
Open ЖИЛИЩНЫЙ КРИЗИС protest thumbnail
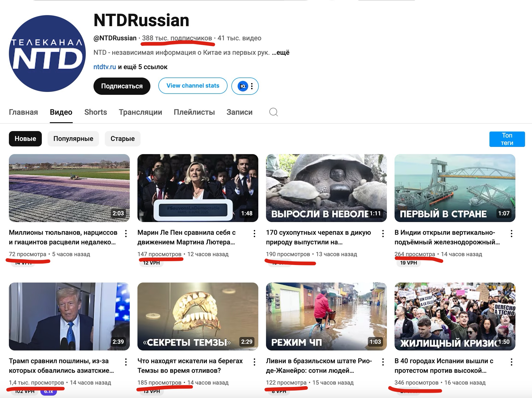pyautogui.click(x=455, y=316)
